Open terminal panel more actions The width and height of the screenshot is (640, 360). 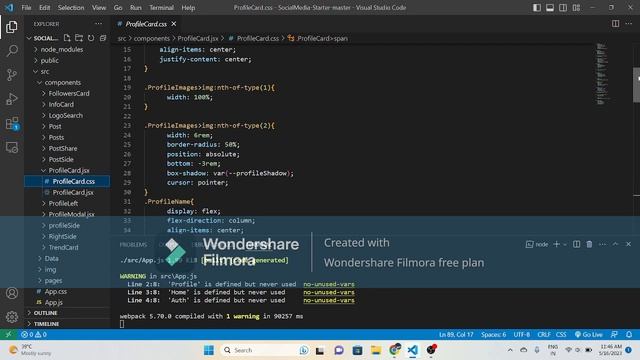click(x=602, y=244)
